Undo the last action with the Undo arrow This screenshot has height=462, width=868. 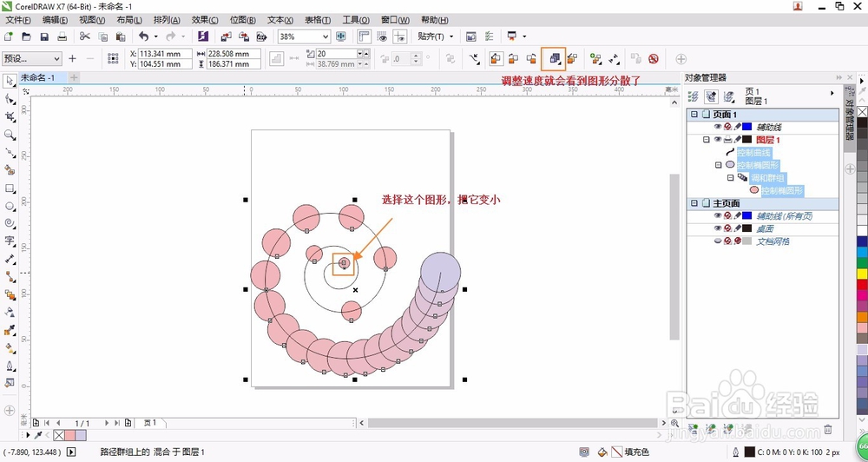point(143,36)
